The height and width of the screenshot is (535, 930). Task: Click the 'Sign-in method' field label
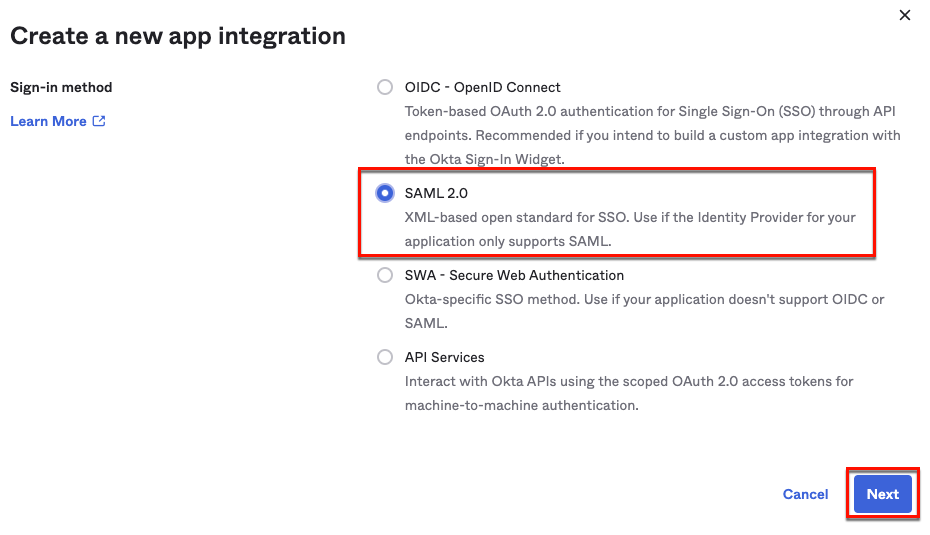(x=61, y=87)
